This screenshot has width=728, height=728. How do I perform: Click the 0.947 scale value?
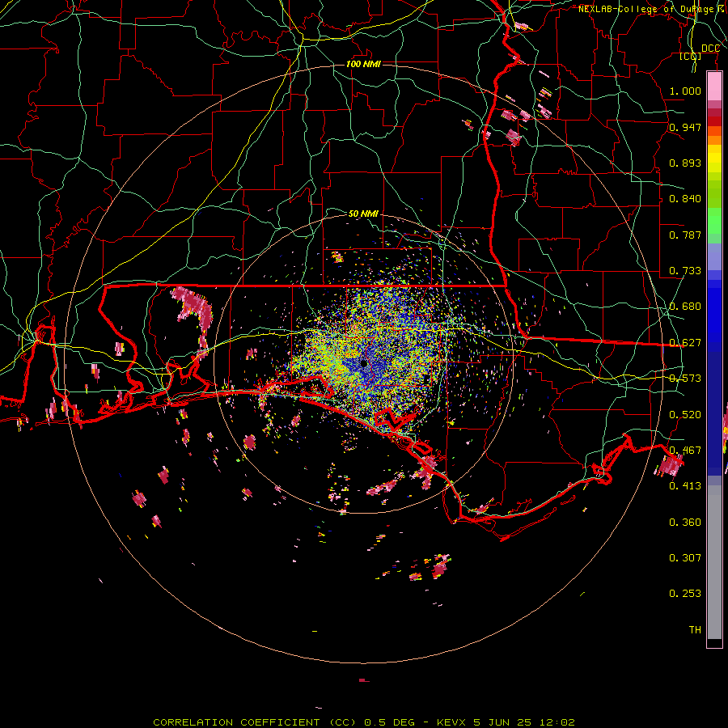pyautogui.click(x=685, y=127)
